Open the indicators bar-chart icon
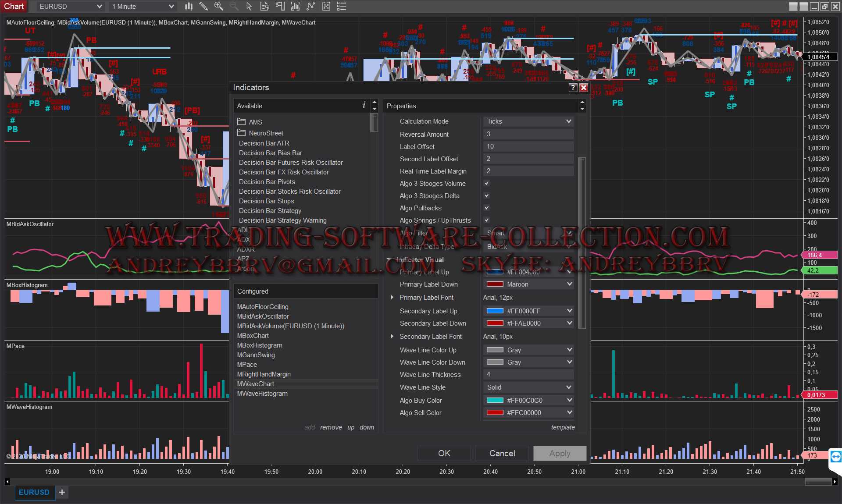842x504 pixels. pos(295,6)
